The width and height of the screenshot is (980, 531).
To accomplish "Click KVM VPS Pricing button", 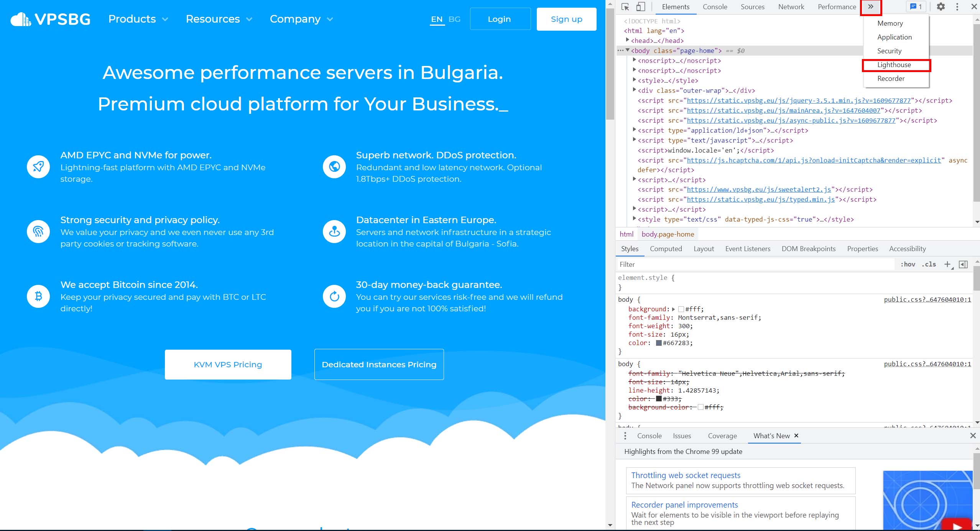I will 228,365.
